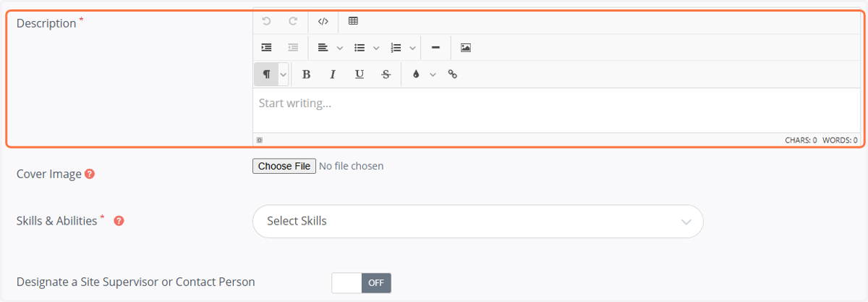868x302 pixels.
Task: Apply numbered list formatting
Action: tap(396, 48)
